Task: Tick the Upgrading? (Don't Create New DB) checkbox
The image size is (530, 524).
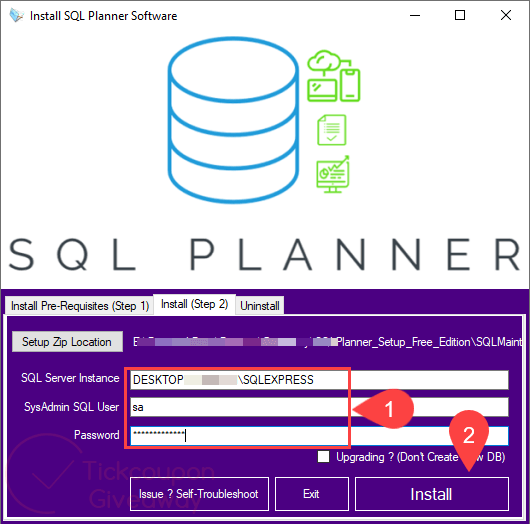Action: (x=323, y=457)
